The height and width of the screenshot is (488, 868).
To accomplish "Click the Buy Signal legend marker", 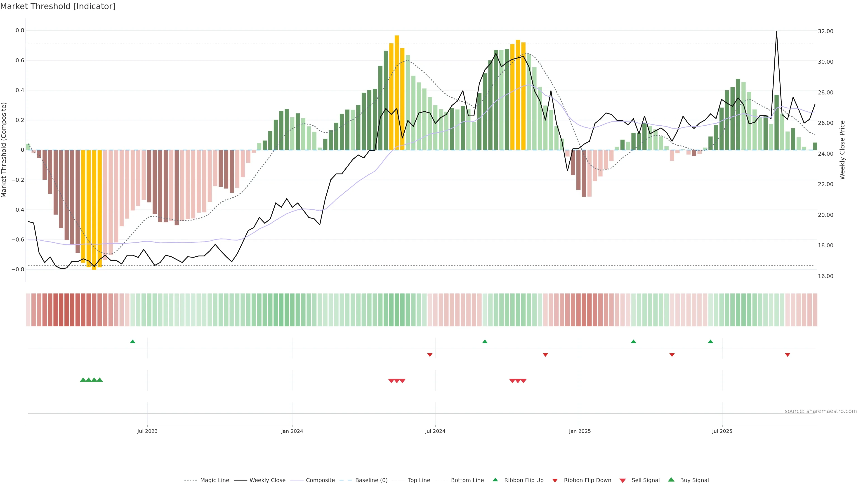I will coord(671,480).
